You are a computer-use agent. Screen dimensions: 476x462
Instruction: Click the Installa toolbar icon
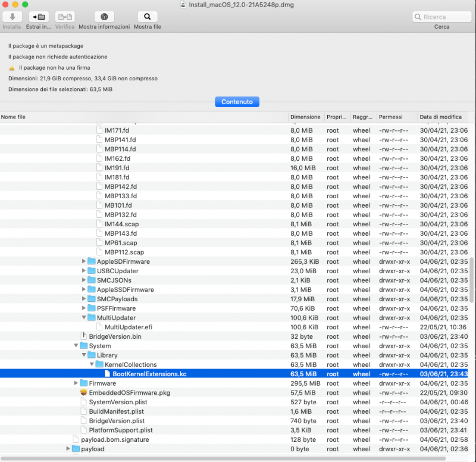tap(12, 17)
